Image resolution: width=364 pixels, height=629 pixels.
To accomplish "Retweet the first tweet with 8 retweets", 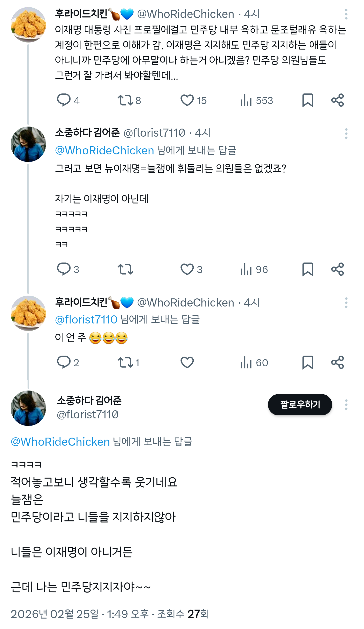I will tap(129, 100).
